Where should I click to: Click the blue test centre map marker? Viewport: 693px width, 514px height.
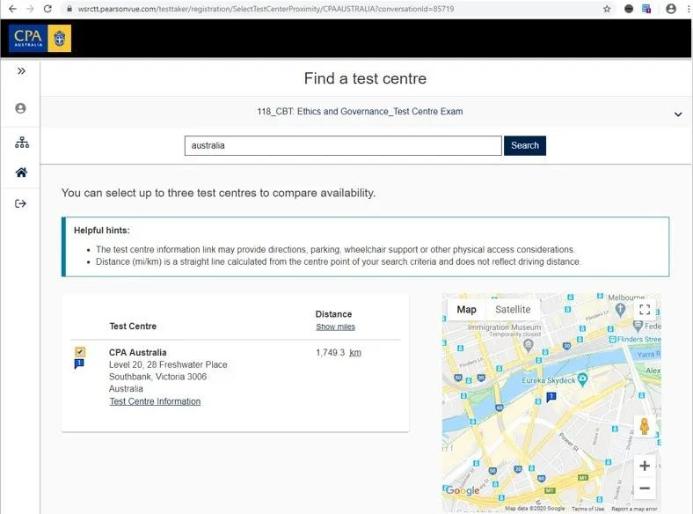(x=551, y=397)
